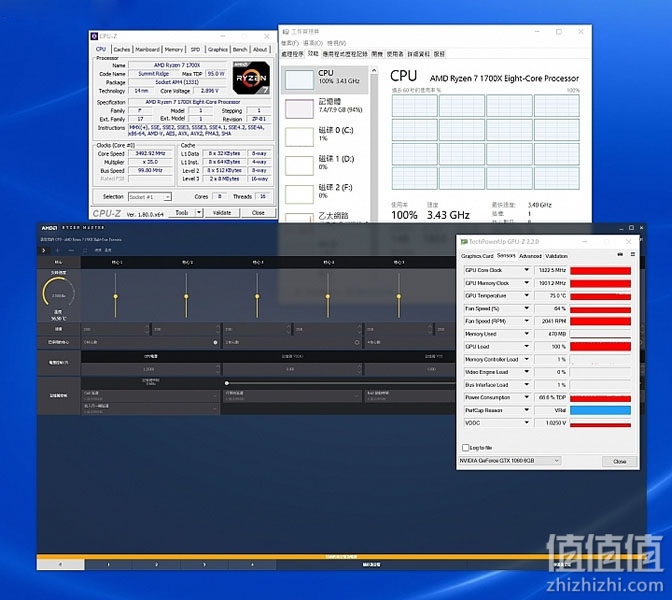Open the Memory Used sensor dropdown
This screenshot has height=600, width=672.
(x=527, y=333)
